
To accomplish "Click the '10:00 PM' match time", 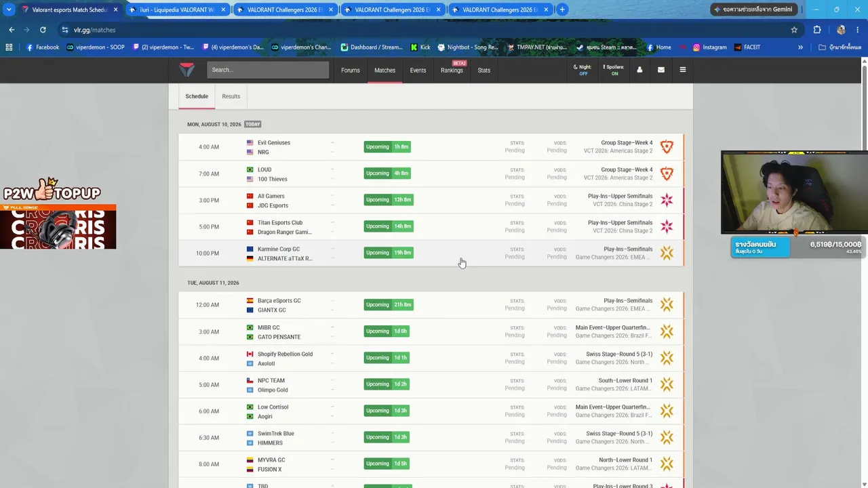I will coord(208,253).
